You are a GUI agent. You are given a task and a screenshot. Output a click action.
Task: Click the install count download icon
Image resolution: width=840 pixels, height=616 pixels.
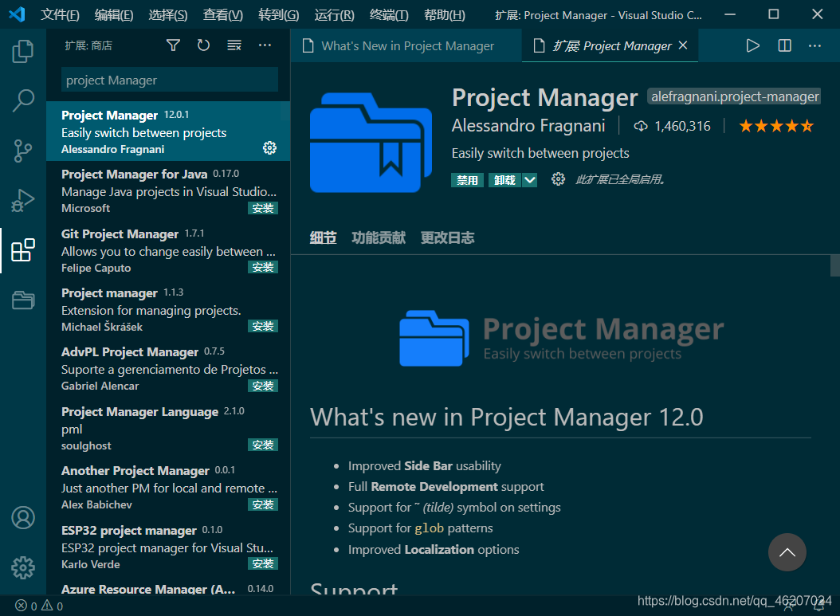click(640, 127)
